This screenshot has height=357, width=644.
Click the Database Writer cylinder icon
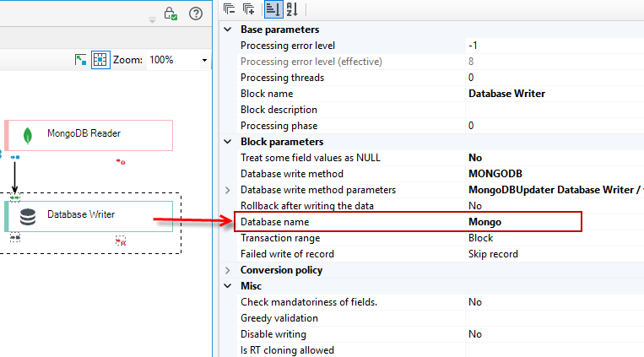(28, 217)
